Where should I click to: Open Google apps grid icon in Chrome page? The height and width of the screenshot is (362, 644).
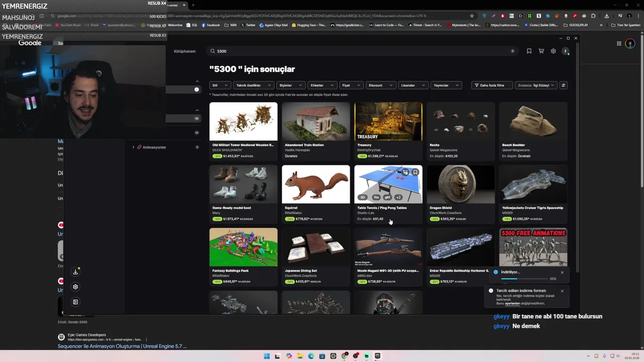click(619, 43)
